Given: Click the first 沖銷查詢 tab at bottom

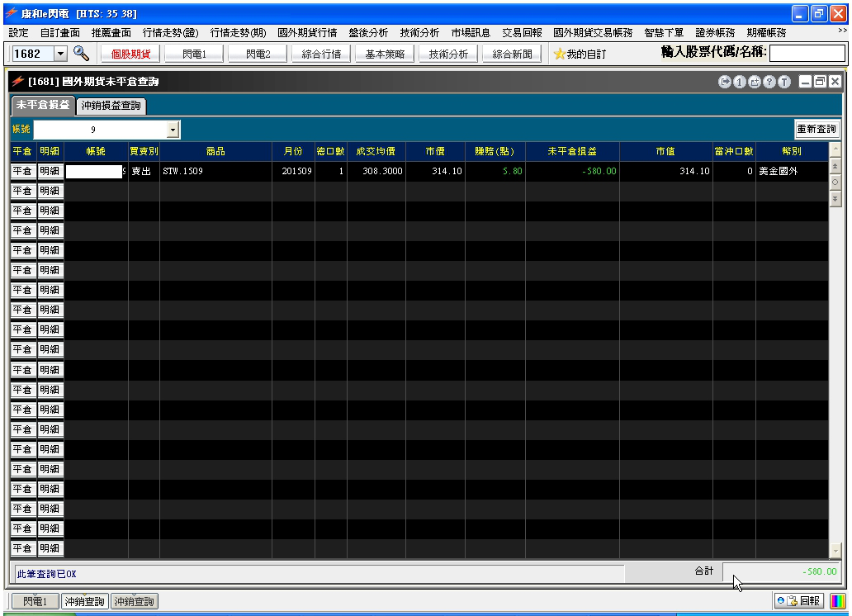Looking at the screenshot, I should tap(85, 601).
